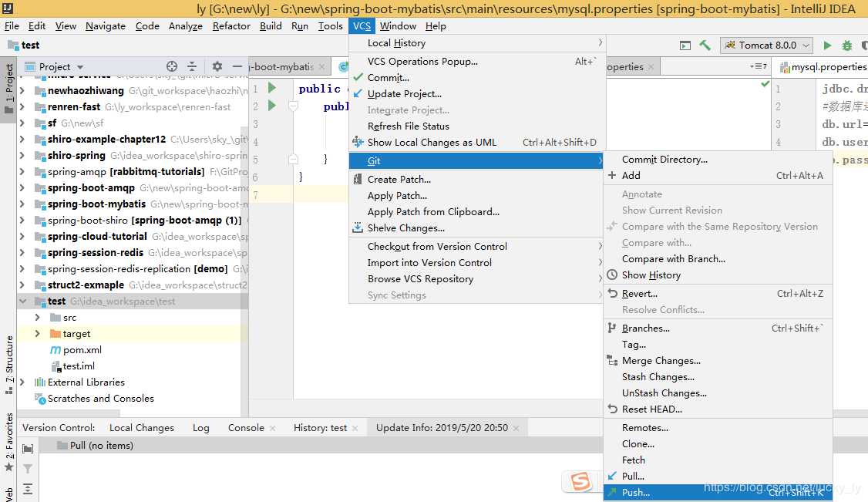Click the run gutter icon on line 1

click(x=272, y=87)
